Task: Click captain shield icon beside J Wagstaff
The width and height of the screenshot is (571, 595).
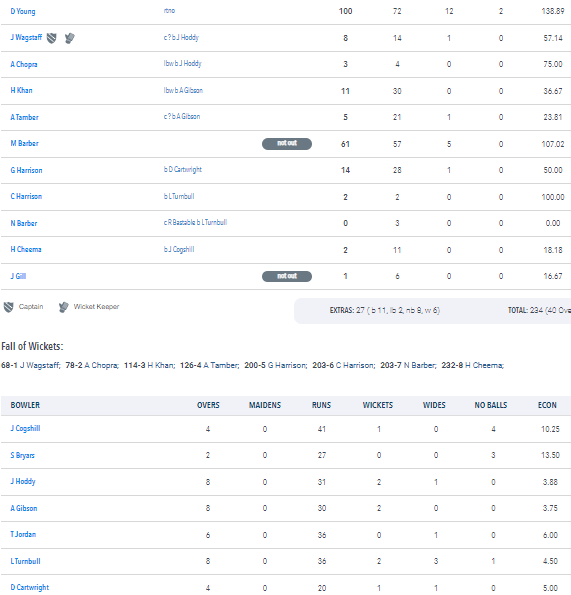Action: (51, 38)
